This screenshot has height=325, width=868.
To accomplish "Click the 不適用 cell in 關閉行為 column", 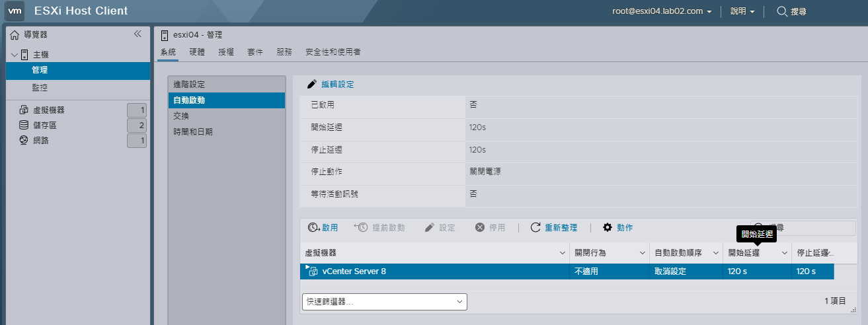I will pos(586,271).
